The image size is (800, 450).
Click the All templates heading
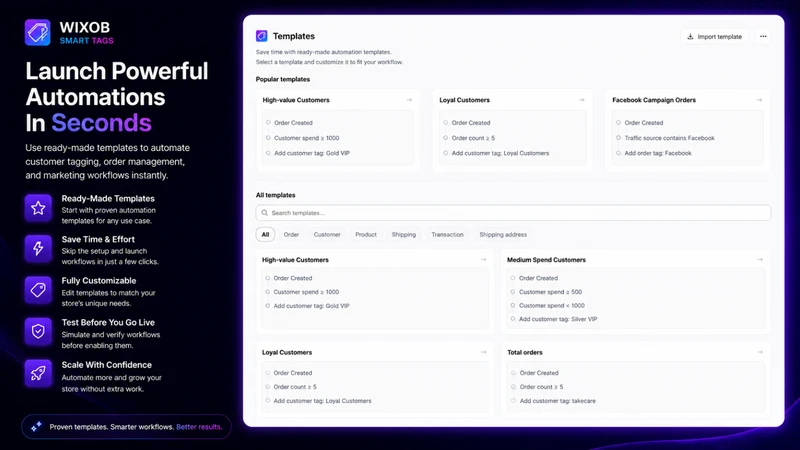click(x=276, y=195)
